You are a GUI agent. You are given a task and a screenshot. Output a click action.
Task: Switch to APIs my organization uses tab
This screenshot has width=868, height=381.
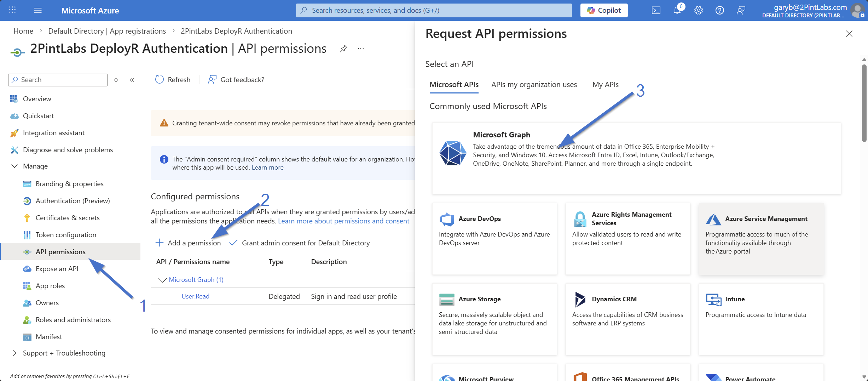point(534,85)
